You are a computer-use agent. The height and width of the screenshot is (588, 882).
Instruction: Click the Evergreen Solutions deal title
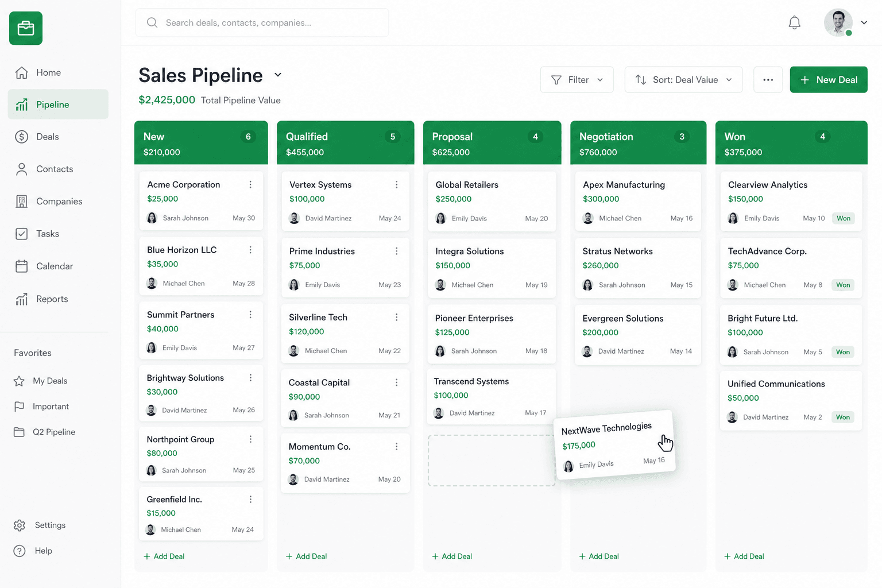(623, 318)
